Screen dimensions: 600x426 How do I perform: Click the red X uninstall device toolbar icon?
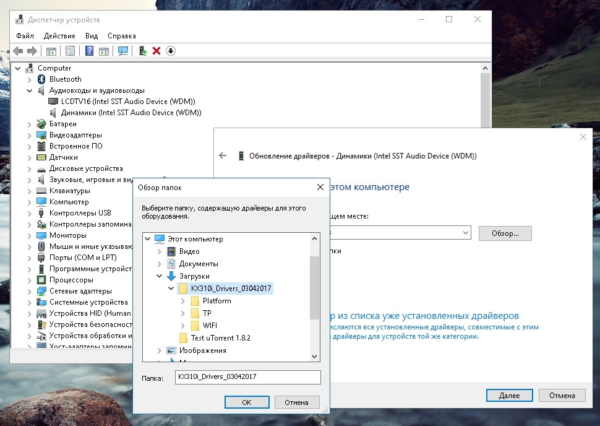click(156, 50)
